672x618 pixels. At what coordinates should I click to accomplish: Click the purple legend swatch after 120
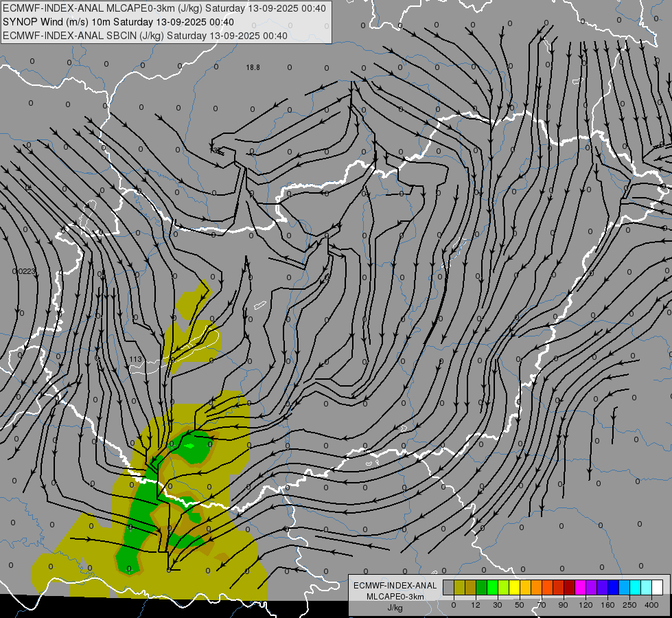pyautogui.click(x=592, y=587)
